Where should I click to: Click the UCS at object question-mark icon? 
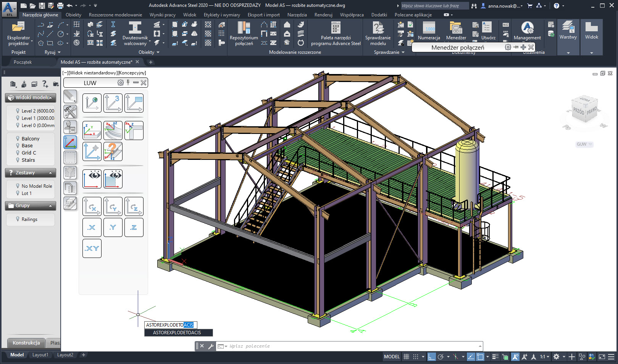(x=113, y=151)
